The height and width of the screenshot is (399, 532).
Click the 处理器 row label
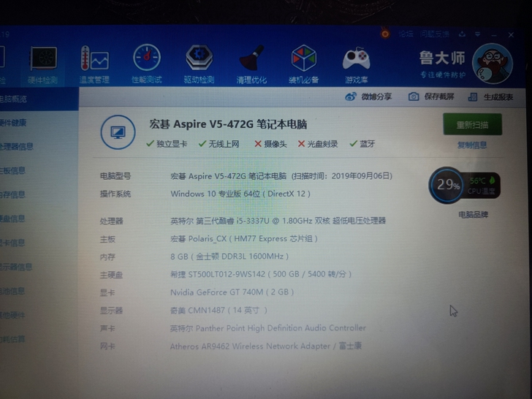point(112,221)
